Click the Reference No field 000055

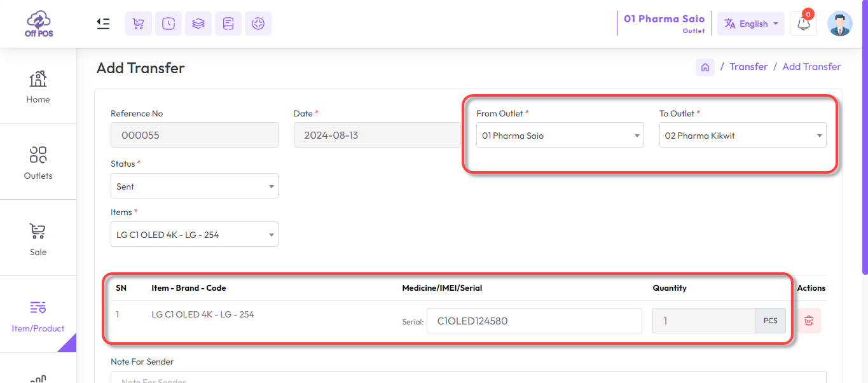coord(195,135)
